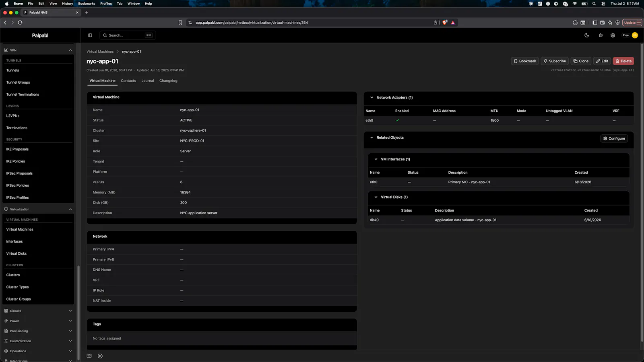
Task: Click the Brave Leo AI icon
Action: click(610, 23)
